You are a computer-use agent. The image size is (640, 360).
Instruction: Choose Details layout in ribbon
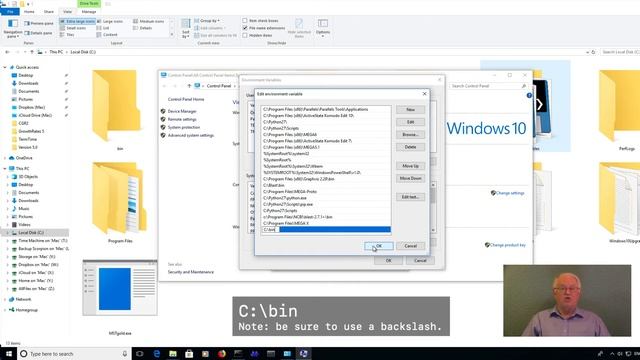(142, 28)
